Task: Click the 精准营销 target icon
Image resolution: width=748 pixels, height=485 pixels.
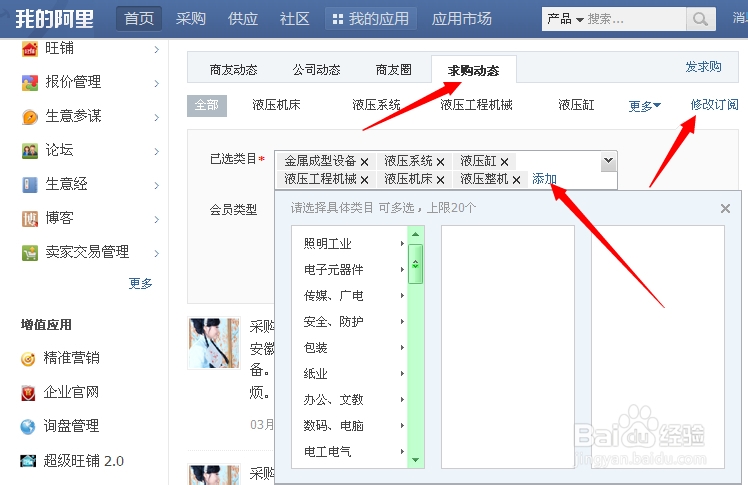Action: [x=28, y=358]
